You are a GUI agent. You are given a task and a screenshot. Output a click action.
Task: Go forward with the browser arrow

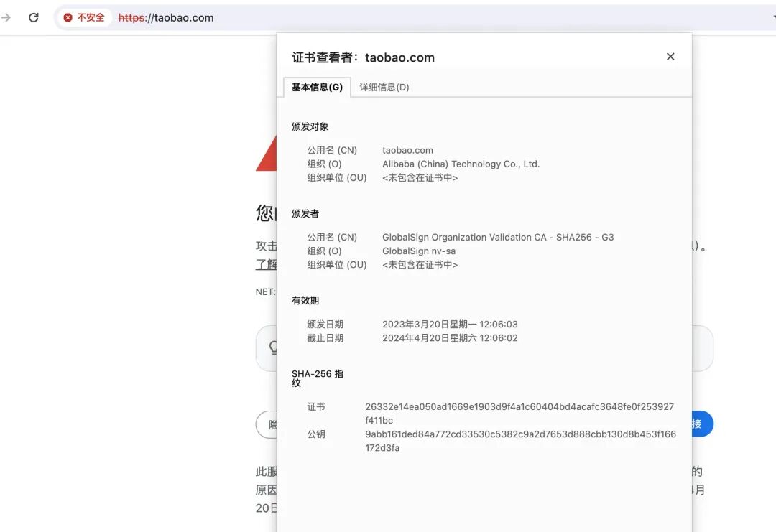point(6,18)
